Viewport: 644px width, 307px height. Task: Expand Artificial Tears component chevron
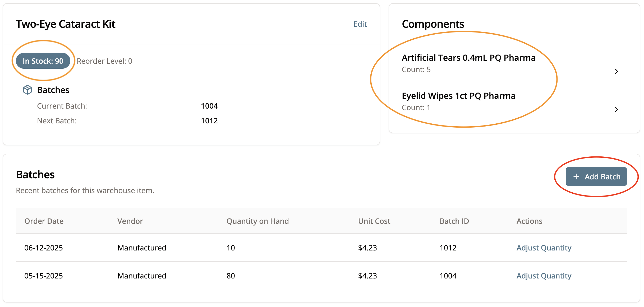[x=616, y=71]
